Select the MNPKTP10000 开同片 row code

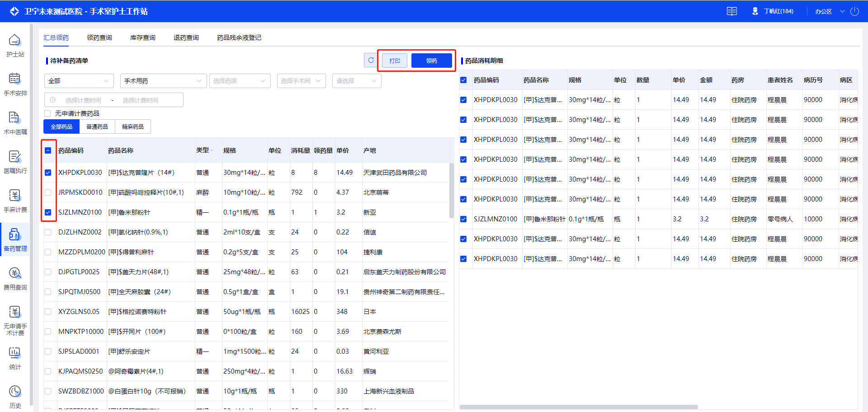(81, 332)
